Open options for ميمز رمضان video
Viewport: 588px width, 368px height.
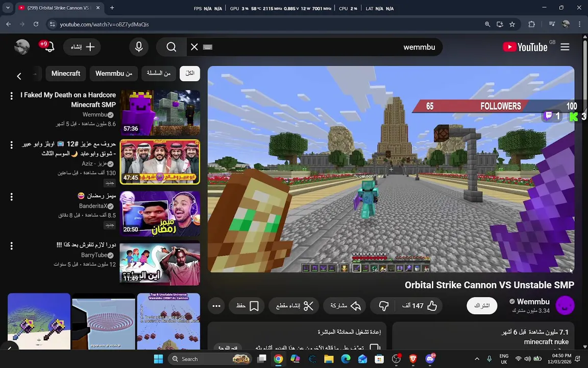pos(12,196)
